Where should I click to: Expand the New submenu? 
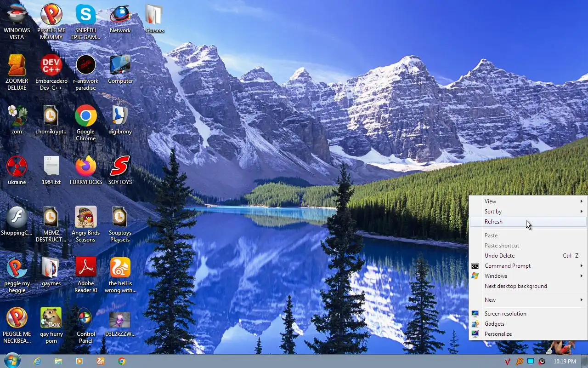528,300
